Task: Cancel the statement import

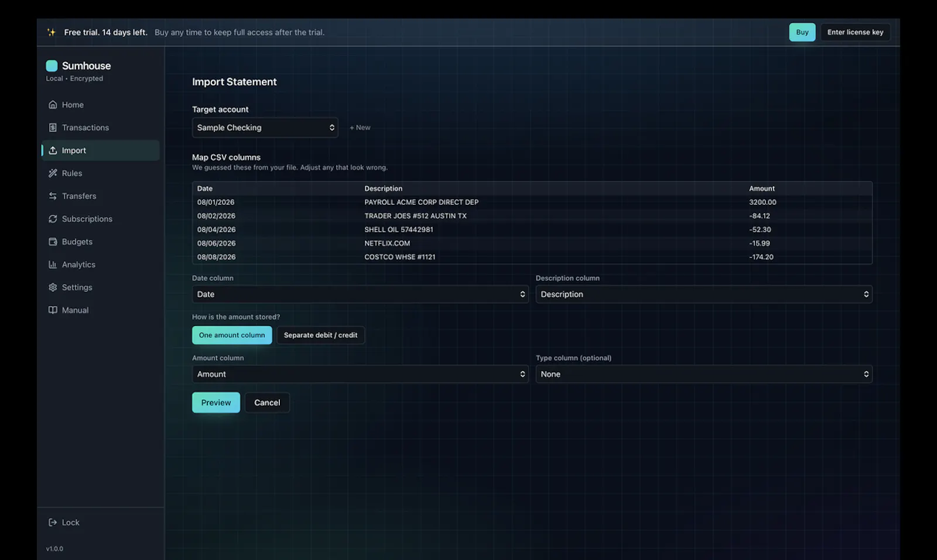Action: 267,403
